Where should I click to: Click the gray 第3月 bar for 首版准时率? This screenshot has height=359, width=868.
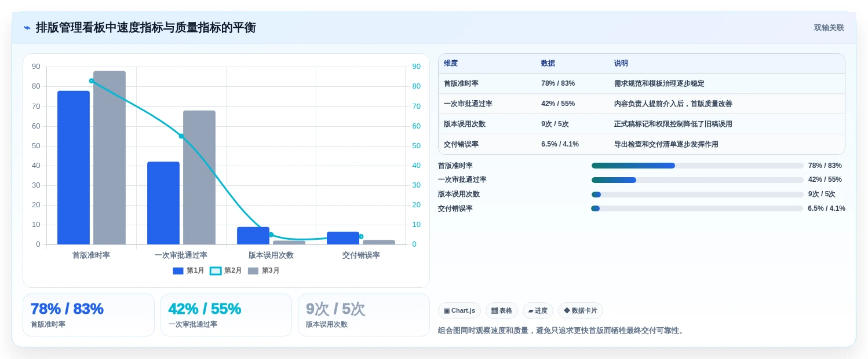(x=110, y=157)
